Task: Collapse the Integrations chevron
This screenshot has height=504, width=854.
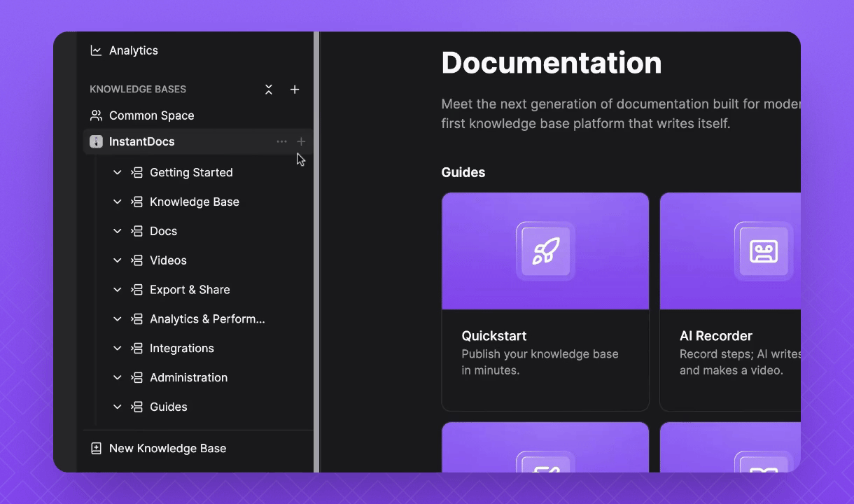Action: pyautogui.click(x=118, y=349)
